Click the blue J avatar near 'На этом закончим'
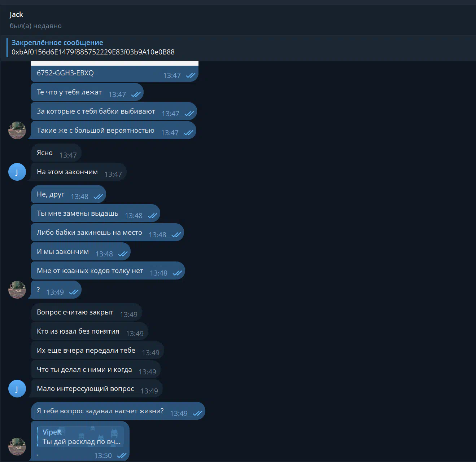The height and width of the screenshot is (462, 476). pyautogui.click(x=17, y=172)
